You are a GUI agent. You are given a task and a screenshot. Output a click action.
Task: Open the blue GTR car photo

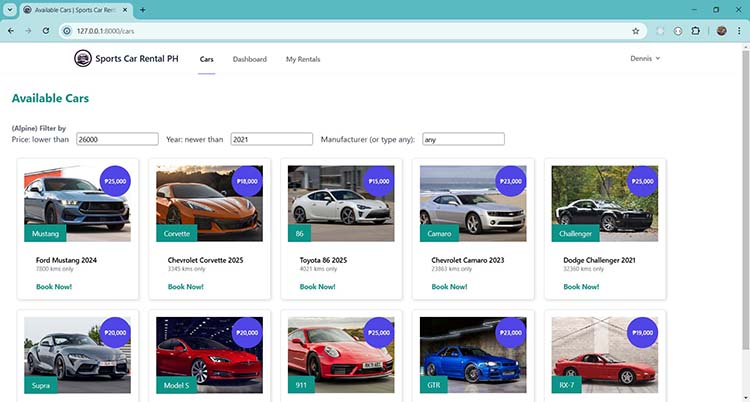(x=473, y=355)
